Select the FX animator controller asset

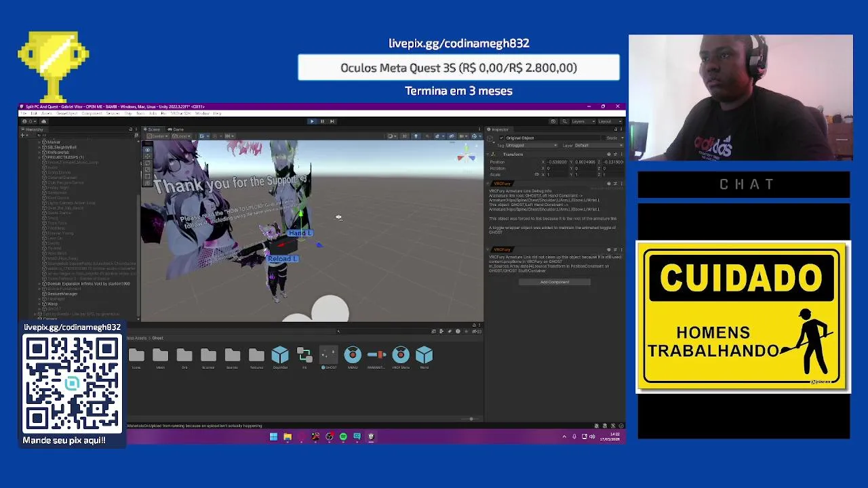304,357
